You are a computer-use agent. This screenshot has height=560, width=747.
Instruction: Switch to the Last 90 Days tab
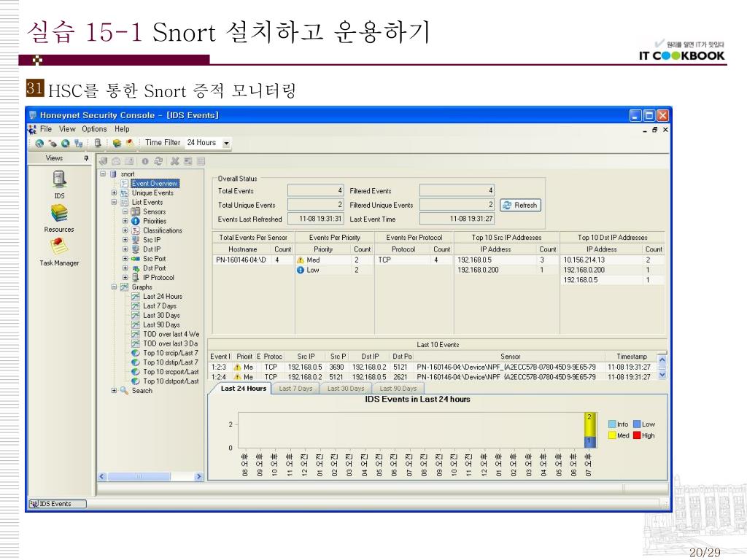(x=398, y=389)
